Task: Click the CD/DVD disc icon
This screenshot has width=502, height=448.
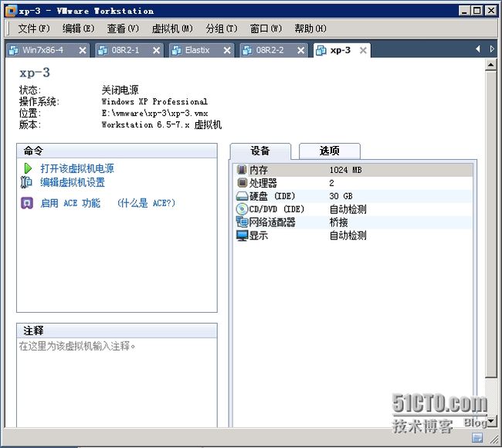Action: point(242,209)
